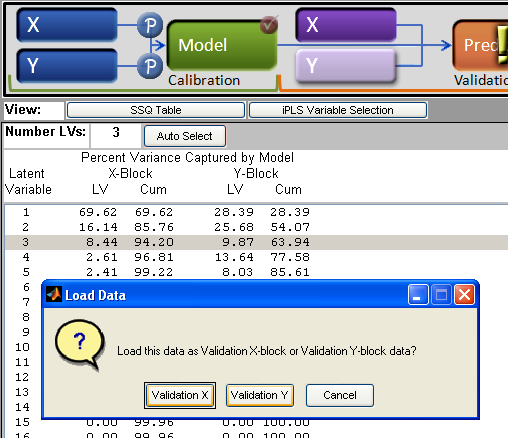Close the Load Data dialog
The height and width of the screenshot is (438, 508).
pyautogui.click(x=464, y=295)
